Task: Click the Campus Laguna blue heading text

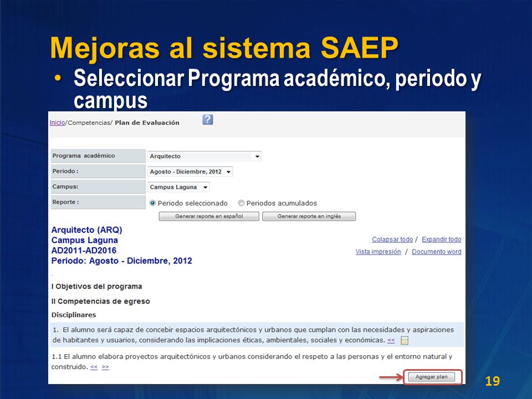Action: click(84, 240)
